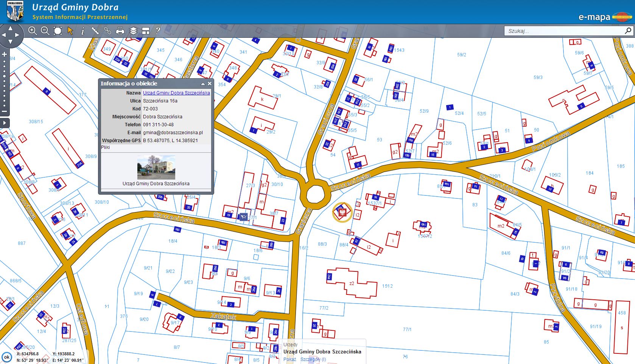Collapse the Informacja o obiekcie panel
The width and height of the screenshot is (635, 364).
click(202, 84)
